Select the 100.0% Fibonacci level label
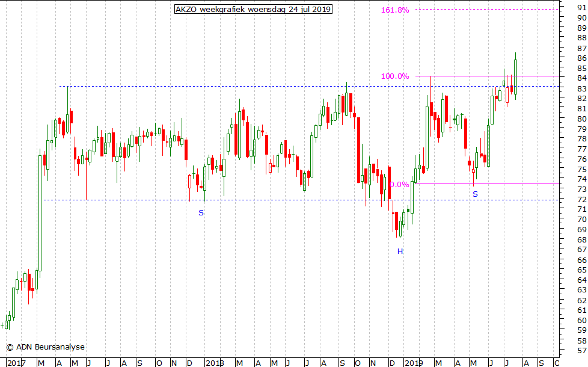 click(395, 76)
